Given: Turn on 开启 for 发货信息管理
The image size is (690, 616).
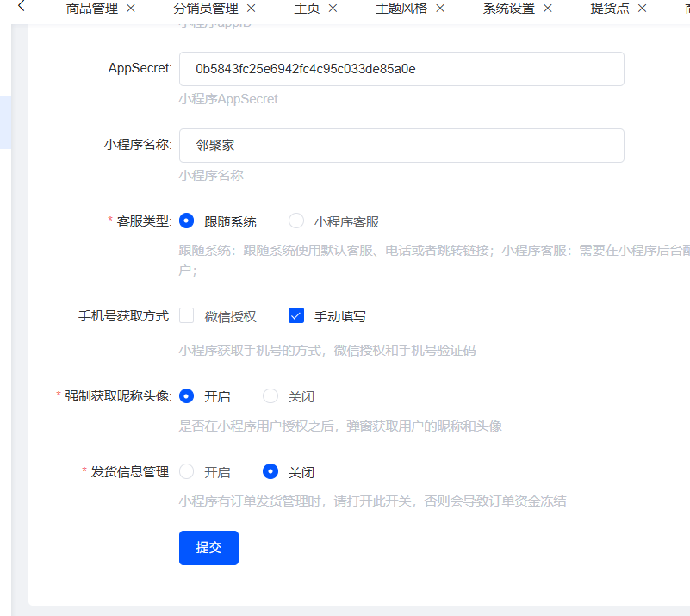Looking at the screenshot, I should point(187,471).
